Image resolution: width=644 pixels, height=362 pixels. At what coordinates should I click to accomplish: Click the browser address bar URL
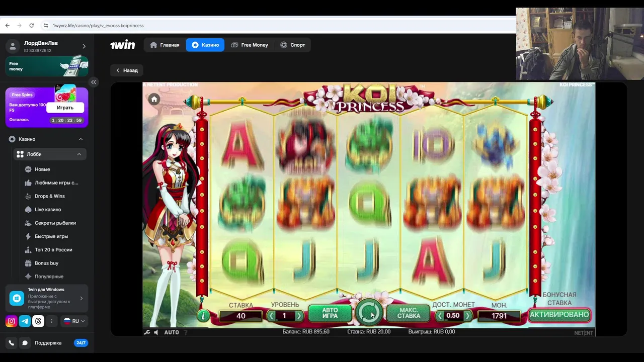[x=98, y=25]
